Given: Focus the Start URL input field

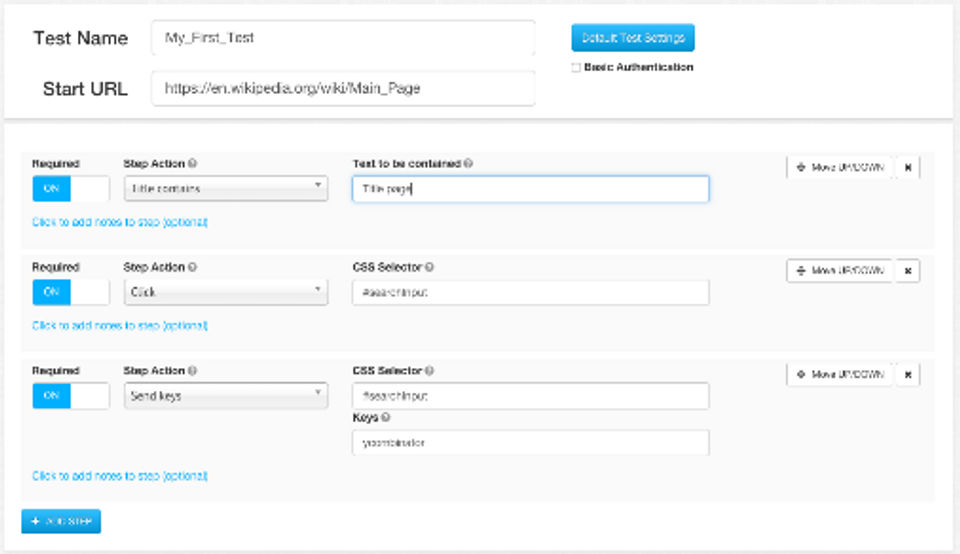Looking at the screenshot, I should pyautogui.click(x=343, y=88).
